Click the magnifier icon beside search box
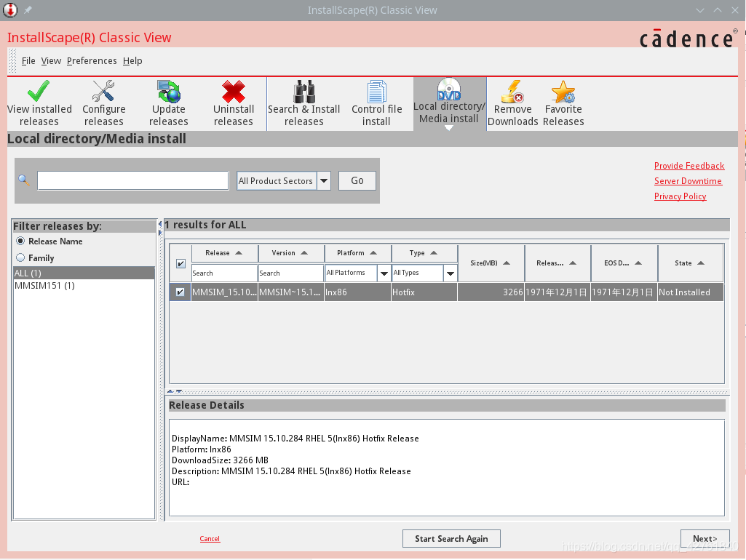The image size is (746, 560). [24, 180]
